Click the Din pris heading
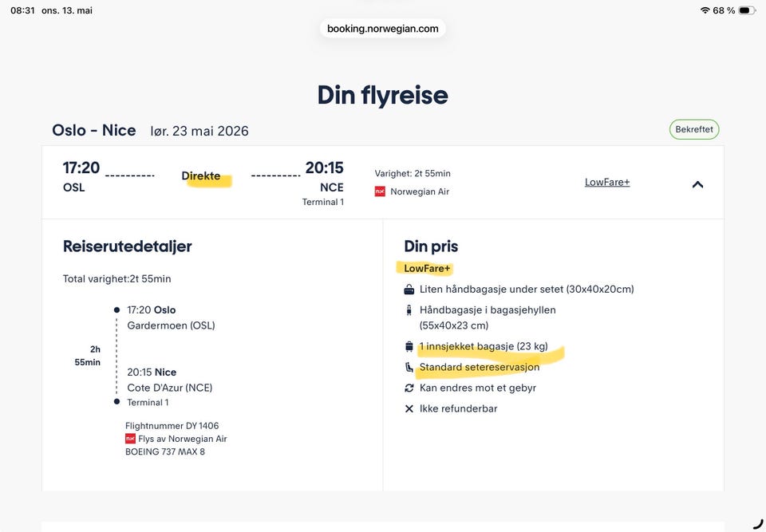Screen dimensions: 766x532 click(x=431, y=246)
